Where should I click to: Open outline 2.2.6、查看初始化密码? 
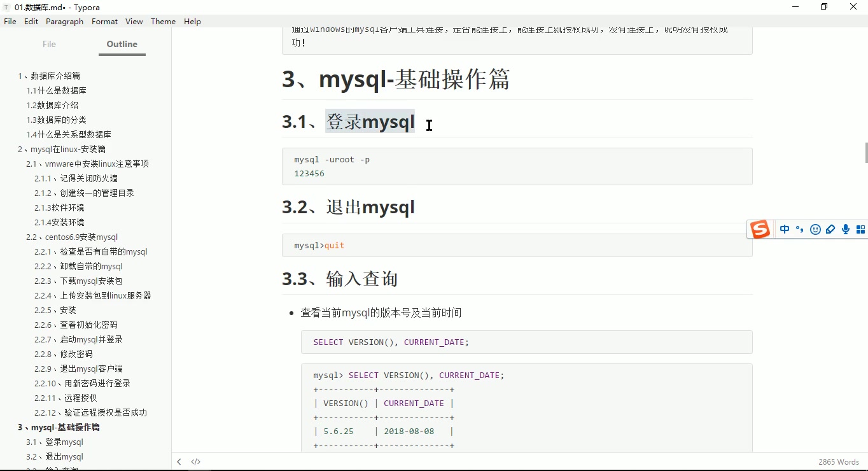coord(76,325)
